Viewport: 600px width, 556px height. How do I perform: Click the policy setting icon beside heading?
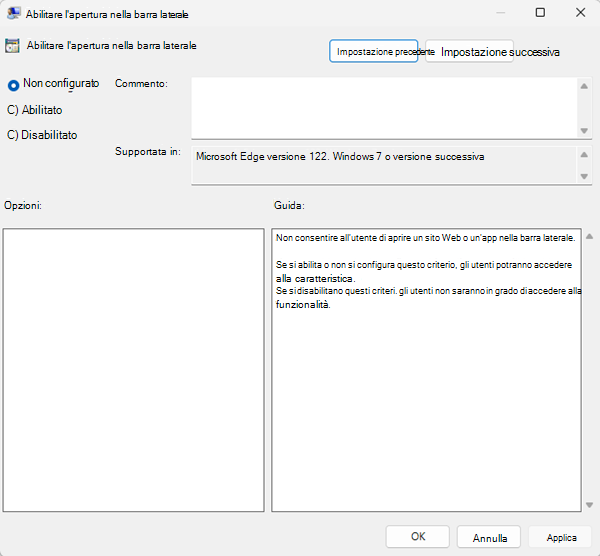(x=12, y=46)
